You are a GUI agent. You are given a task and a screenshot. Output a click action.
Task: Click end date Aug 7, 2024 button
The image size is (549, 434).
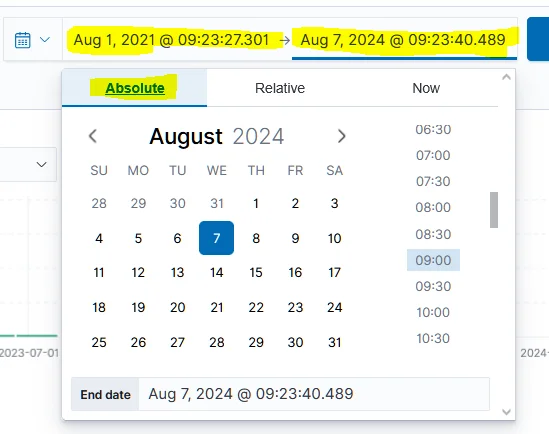pos(403,40)
